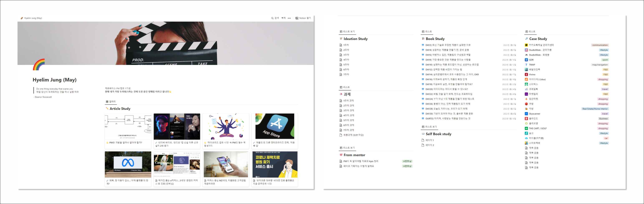Open DAY2) 최신 기술로 무장한 제품 entry
The height and width of the screenshot is (204, 644).
448,45
